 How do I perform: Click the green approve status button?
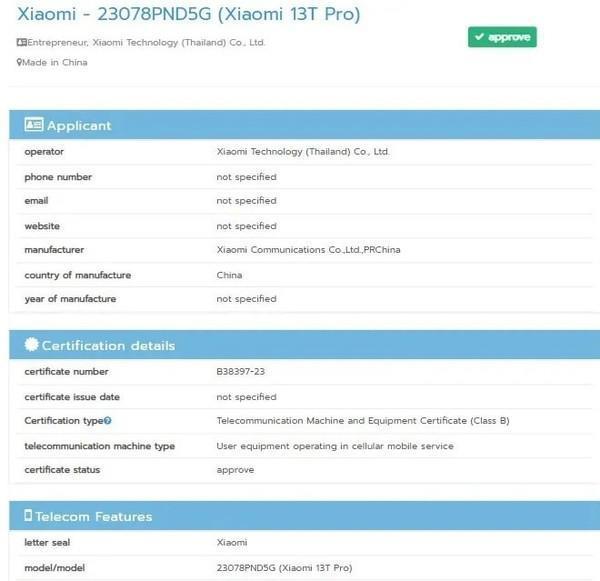(x=502, y=37)
